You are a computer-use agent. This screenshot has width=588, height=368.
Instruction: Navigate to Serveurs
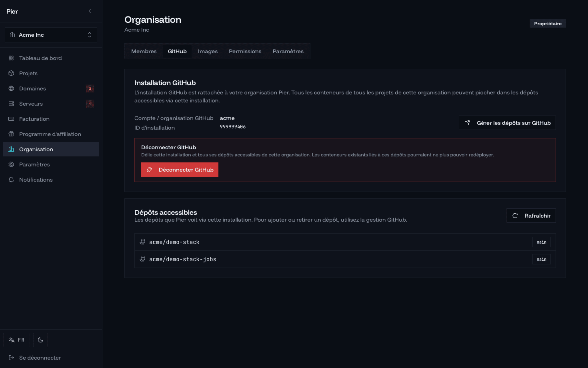51,104
